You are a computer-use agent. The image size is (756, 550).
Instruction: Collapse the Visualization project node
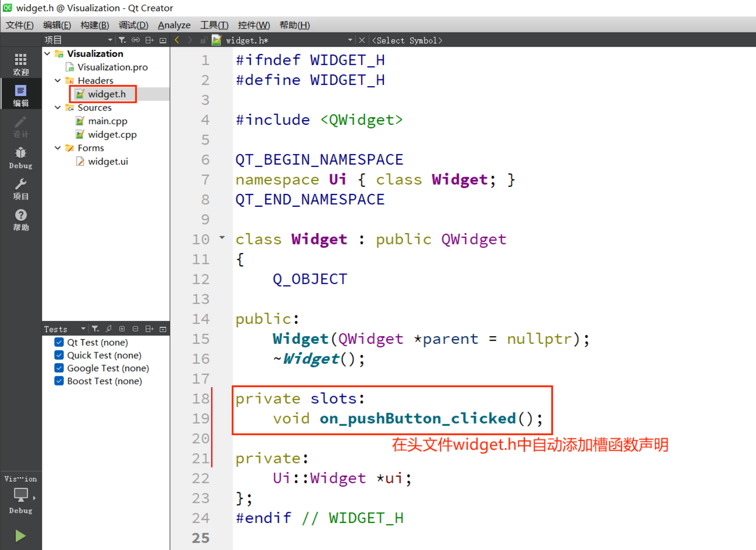tap(47, 53)
